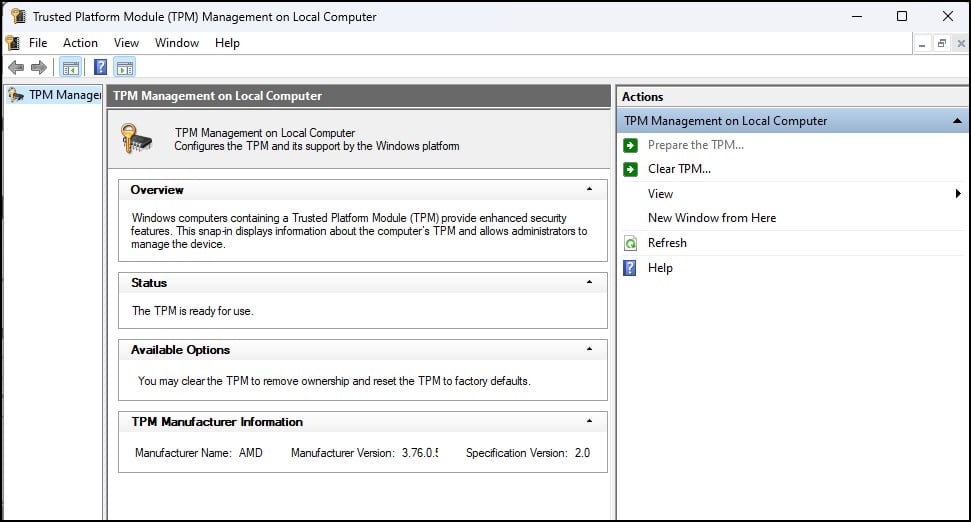Screen dimensions: 971x522
Task: Click the Forward arrow toolbar icon
Action: [x=39, y=67]
